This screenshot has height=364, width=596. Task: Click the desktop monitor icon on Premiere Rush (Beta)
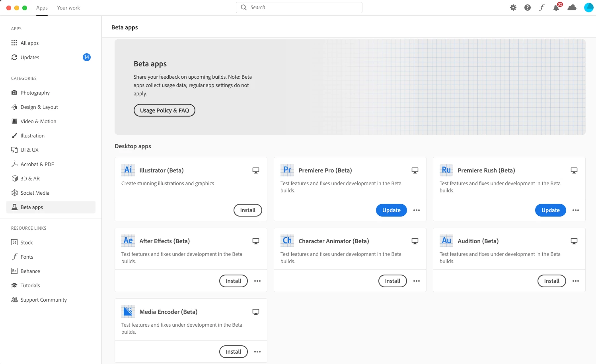coord(574,170)
